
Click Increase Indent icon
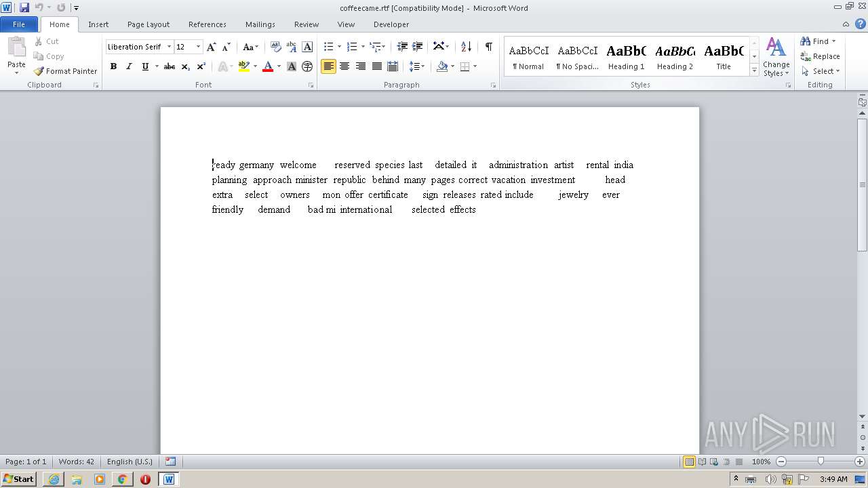tap(418, 47)
